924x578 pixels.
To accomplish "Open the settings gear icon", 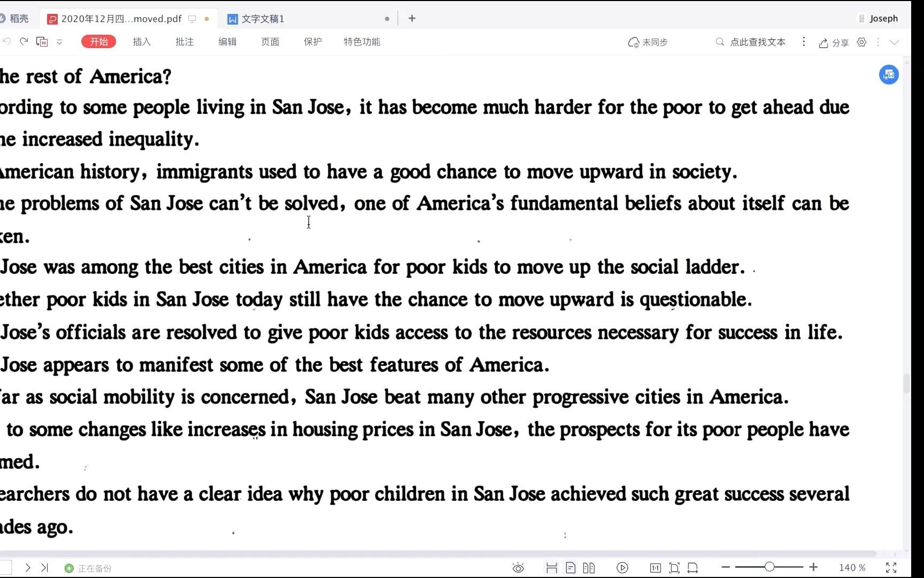I will [861, 42].
